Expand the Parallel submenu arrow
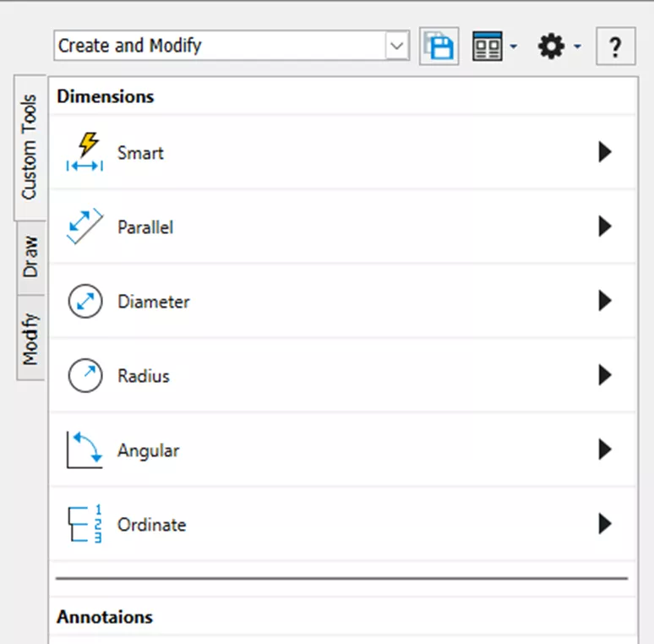This screenshot has width=654, height=644. [604, 227]
